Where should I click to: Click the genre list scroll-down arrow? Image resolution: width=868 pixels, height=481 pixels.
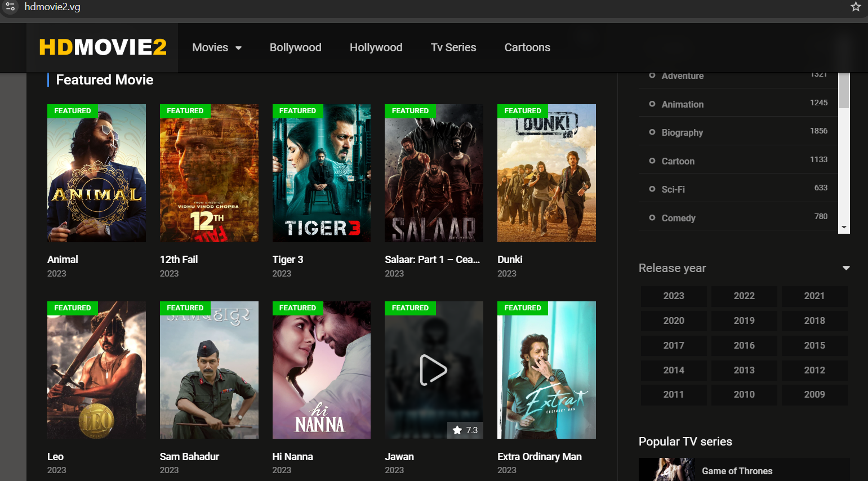844,228
